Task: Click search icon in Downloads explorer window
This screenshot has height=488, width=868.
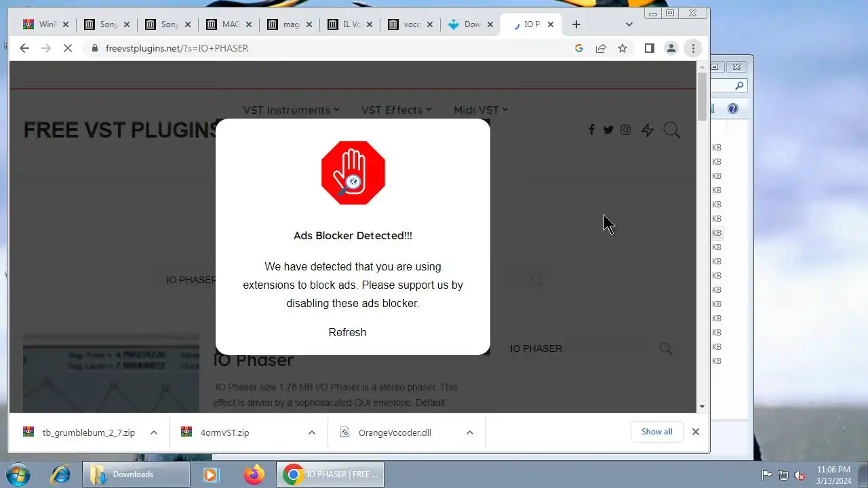Action: (x=739, y=85)
